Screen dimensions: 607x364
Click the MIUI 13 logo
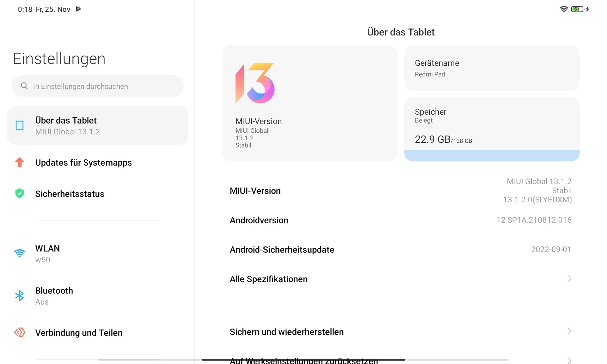pyautogui.click(x=255, y=83)
